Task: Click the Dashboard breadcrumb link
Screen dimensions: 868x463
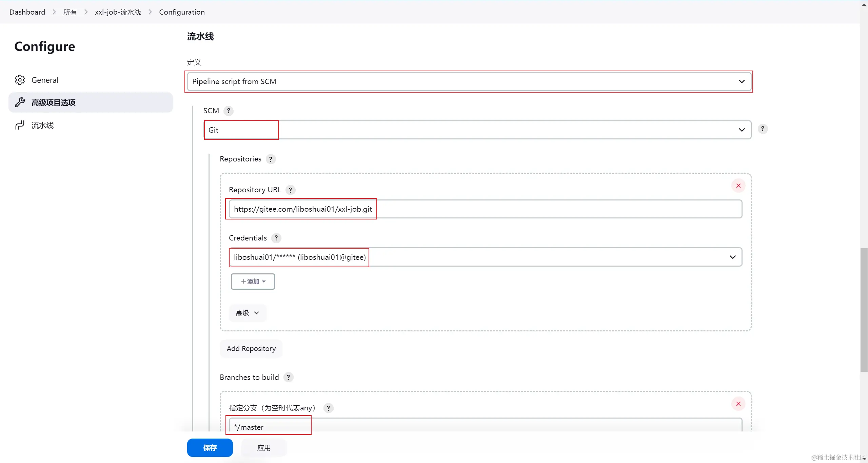Action: click(27, 12)
